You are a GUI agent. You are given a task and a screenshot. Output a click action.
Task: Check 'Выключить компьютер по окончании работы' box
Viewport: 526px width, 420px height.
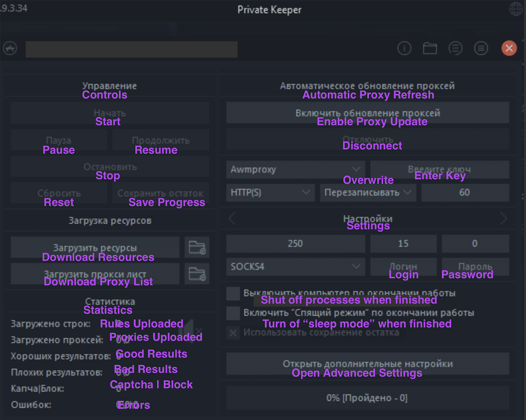(x=233, y=293)
